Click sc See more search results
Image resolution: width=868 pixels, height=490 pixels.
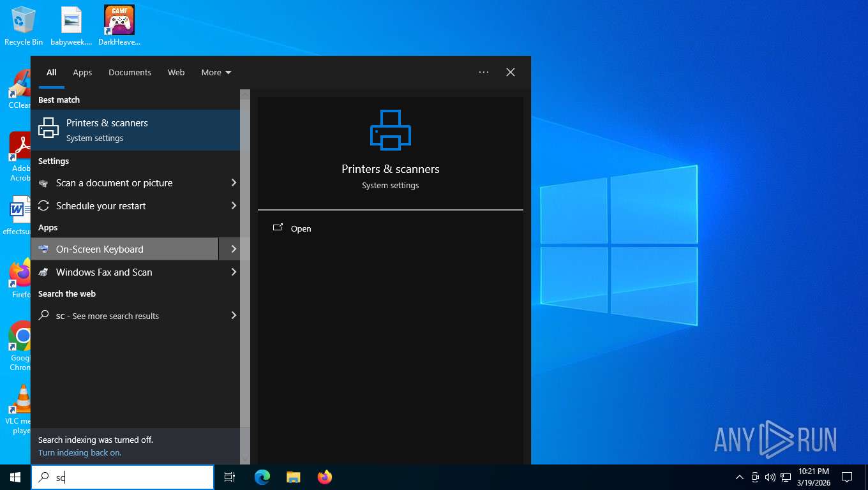124,316
